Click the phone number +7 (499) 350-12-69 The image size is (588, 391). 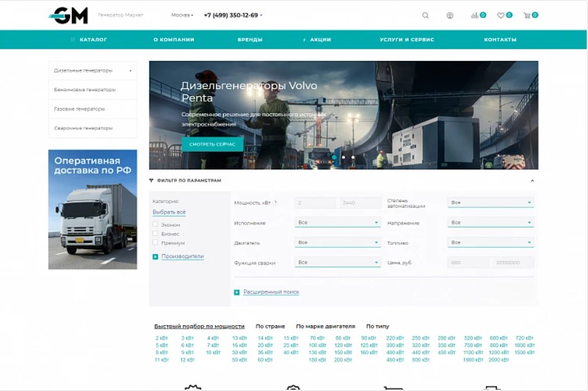(x=231, y=15)
